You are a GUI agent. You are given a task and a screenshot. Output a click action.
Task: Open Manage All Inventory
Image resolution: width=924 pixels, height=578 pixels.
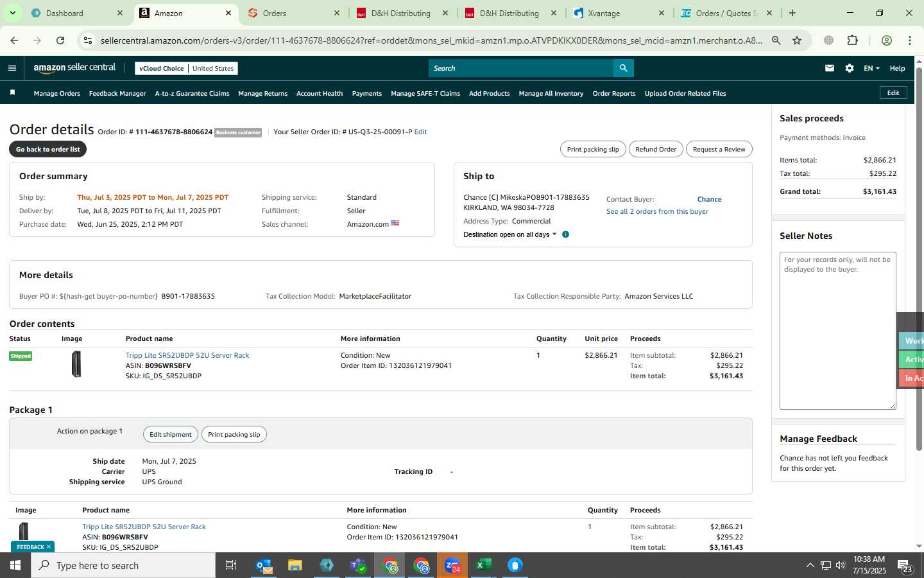coord(551,93)
